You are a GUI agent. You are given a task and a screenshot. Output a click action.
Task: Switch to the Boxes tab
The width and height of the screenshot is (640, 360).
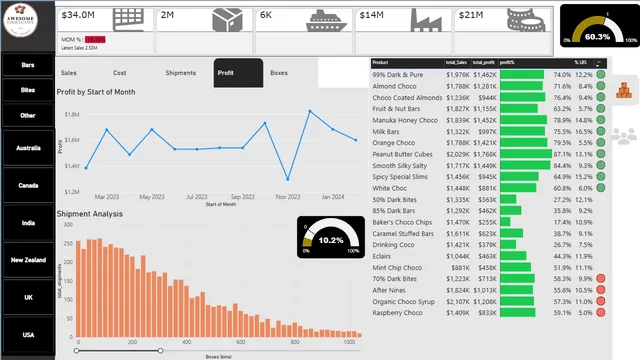click(279, 73)
